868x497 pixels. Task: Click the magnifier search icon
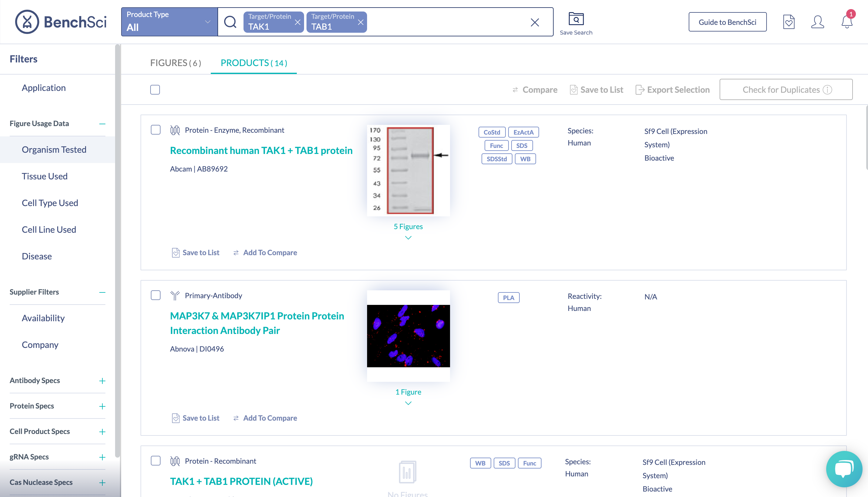point(230,22)
